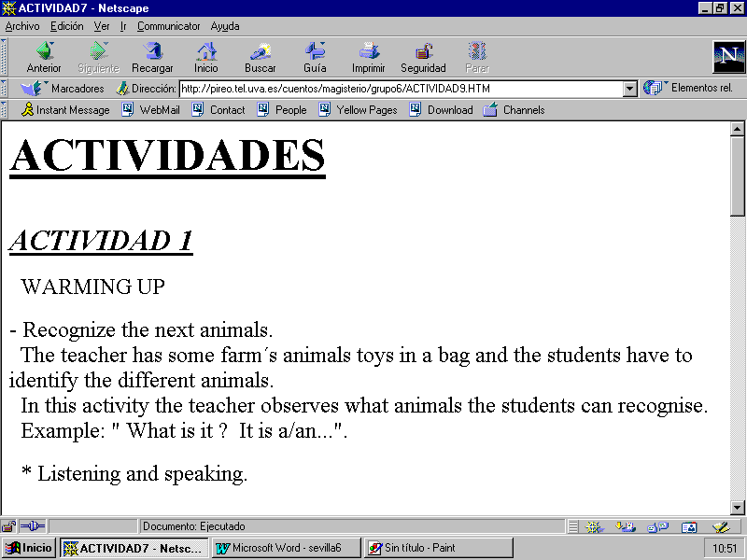Open the Archivo menu

click(x=22, y=26)
